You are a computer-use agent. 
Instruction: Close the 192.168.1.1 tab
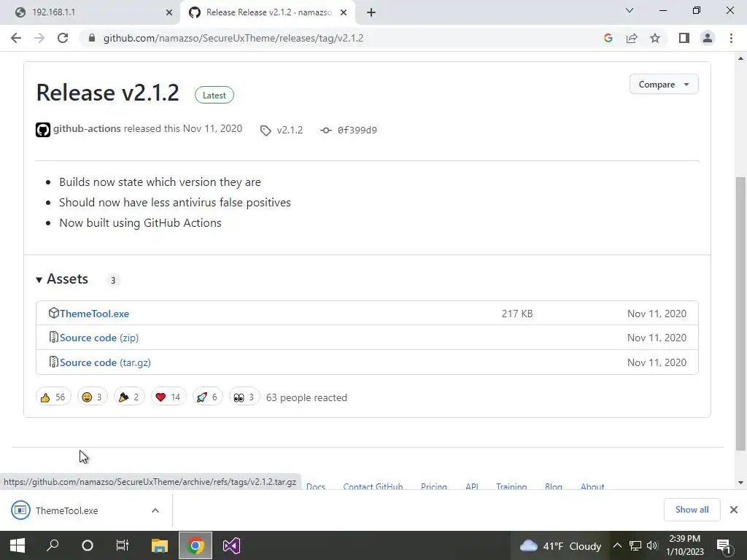click(x=169, y=13)
